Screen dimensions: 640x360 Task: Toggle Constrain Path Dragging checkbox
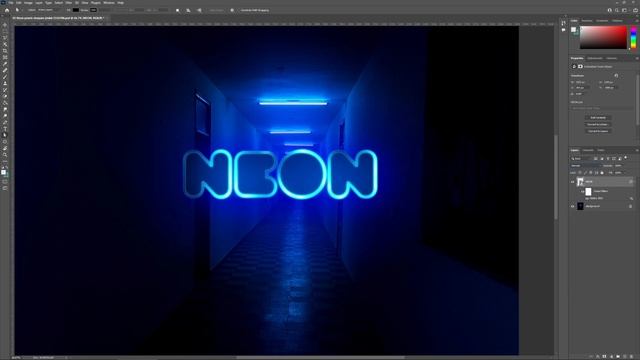tap(238, 10)
